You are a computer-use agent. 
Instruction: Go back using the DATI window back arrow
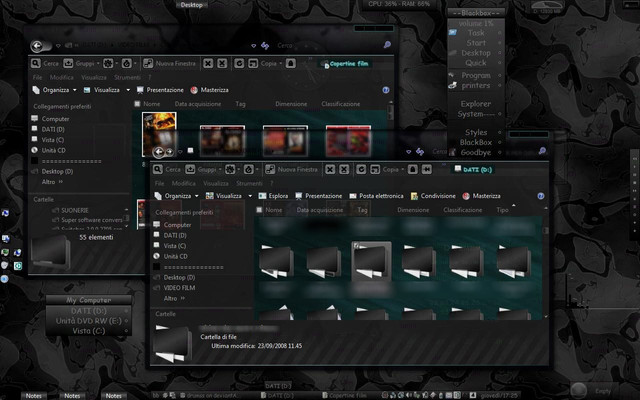pyautogui.click(x=158, y=152)
